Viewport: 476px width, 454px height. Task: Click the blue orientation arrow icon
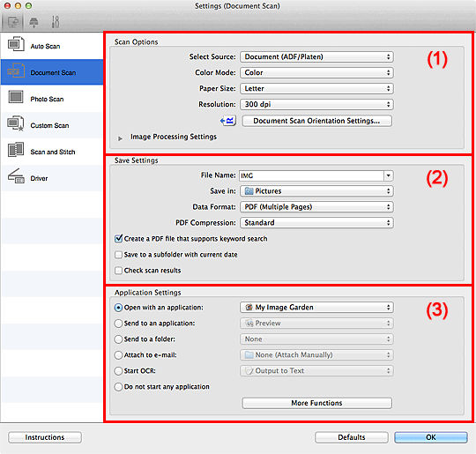coord(228,121)
